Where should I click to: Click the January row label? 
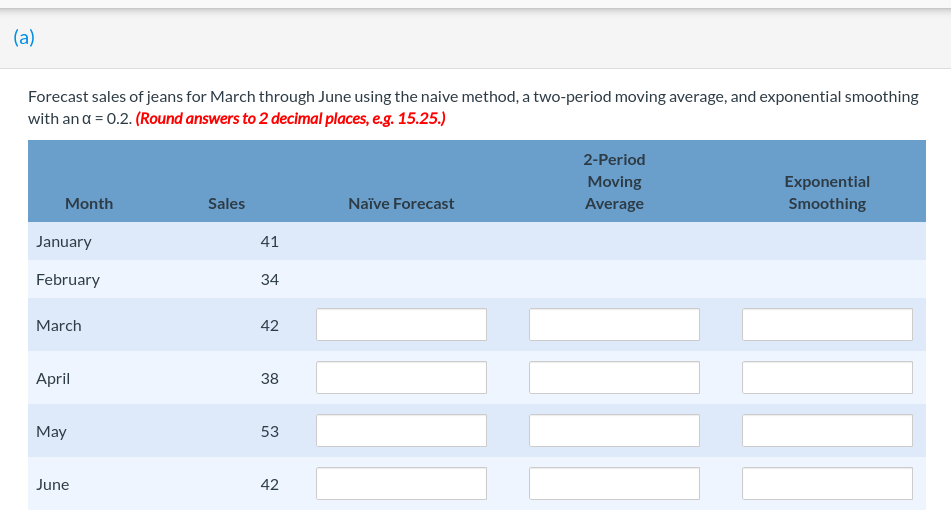pos(64,242)
